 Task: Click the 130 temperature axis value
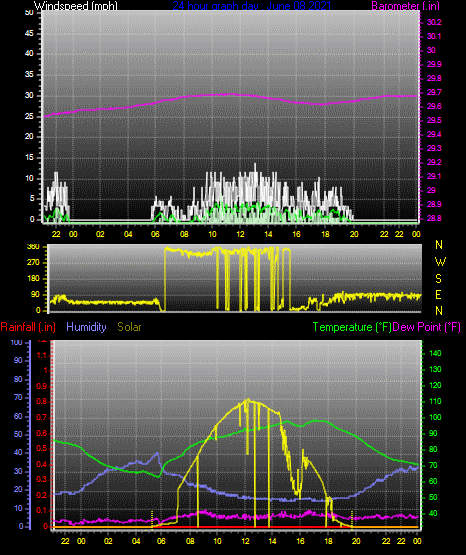435,369
